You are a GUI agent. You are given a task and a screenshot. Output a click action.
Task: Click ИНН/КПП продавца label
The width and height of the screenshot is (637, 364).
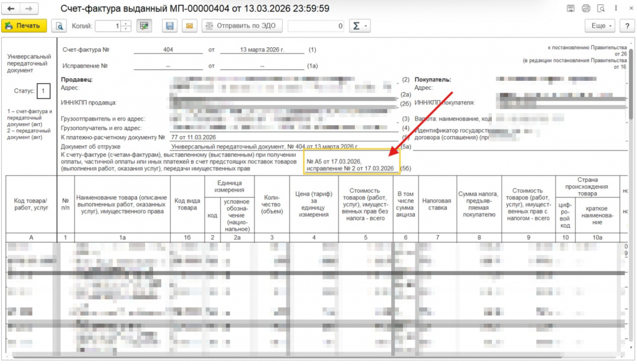click(x=88, y=103)
